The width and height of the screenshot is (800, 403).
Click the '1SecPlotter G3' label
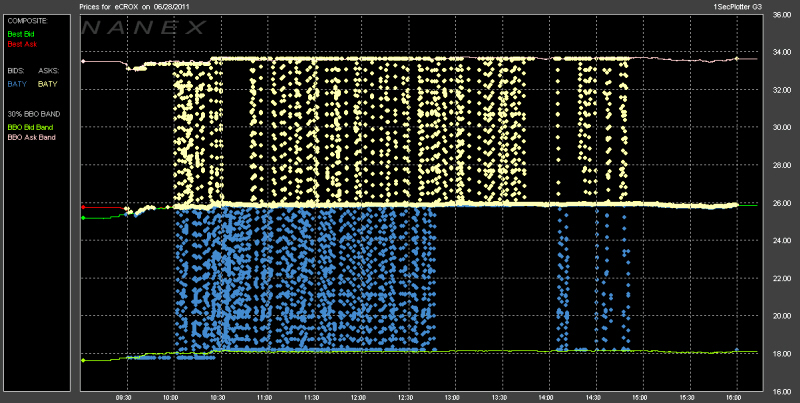(x=737, y=7)
